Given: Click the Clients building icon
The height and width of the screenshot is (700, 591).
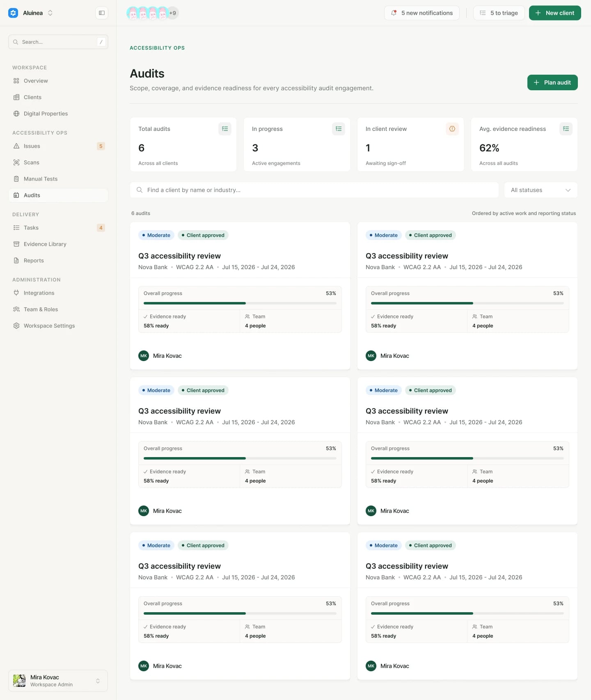Looking at the screenshot, I should [16, 97].
